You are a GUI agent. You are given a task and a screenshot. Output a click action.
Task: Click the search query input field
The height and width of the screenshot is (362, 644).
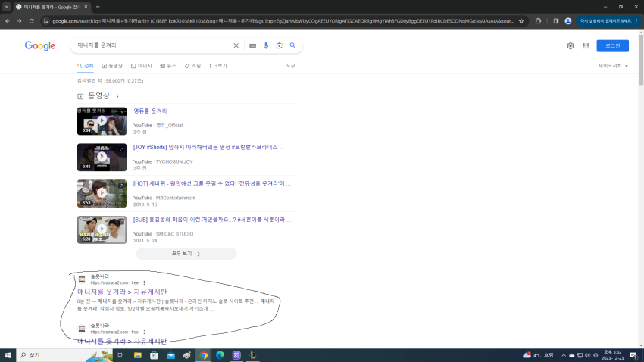coord(152,45)
